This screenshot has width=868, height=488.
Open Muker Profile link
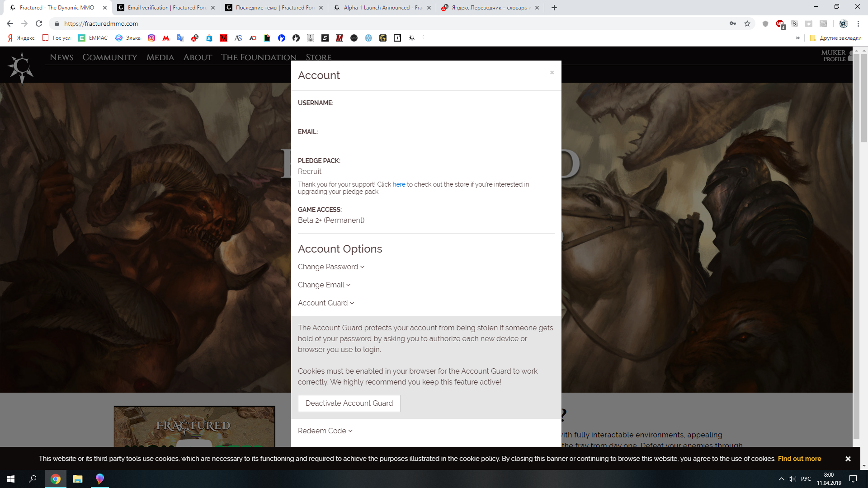[x=834, y=56]
